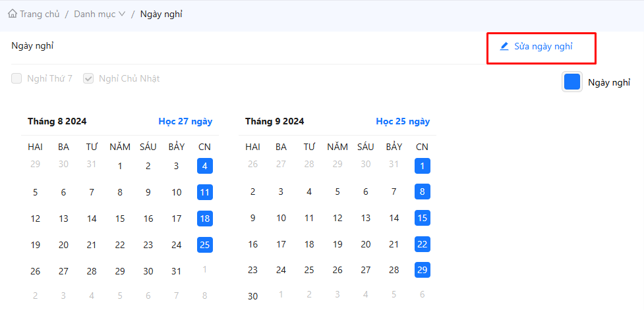Select Sunday 25 in August calendar
644x310 pixels.
pos(205,245)
